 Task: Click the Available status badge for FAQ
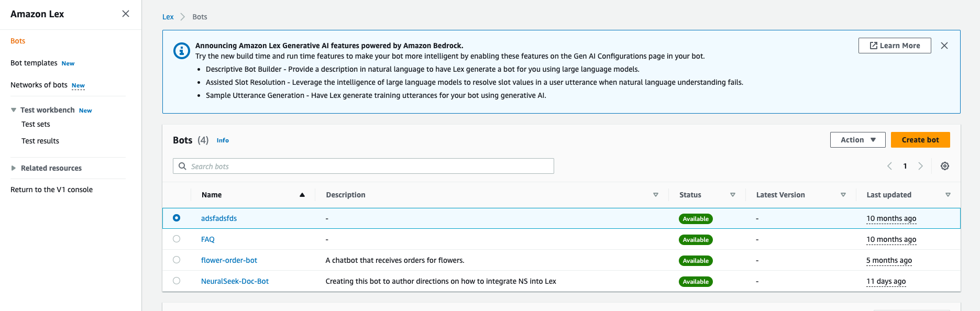pos(696,240)
